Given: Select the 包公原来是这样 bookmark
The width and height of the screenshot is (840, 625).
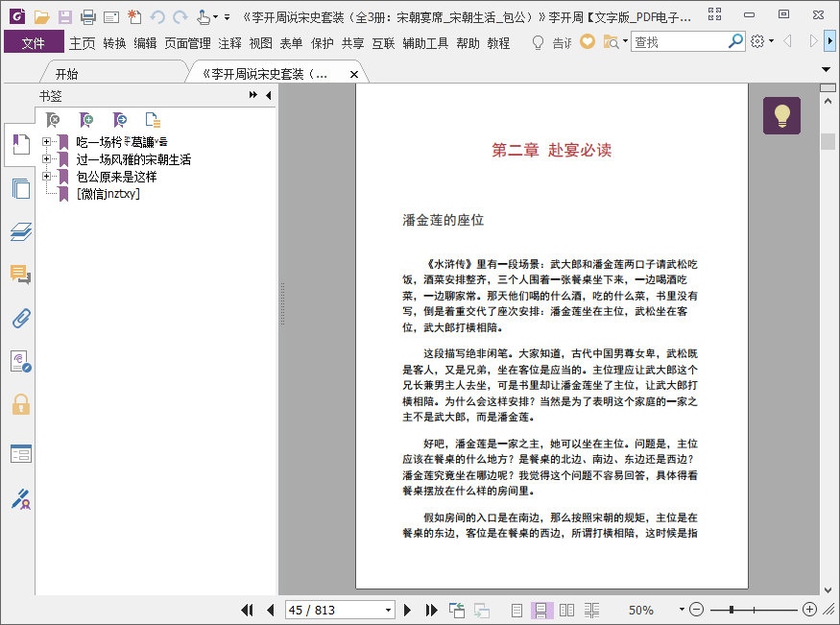Looking at the screenshot, I should pyautogui.click(x=116, y=177).
